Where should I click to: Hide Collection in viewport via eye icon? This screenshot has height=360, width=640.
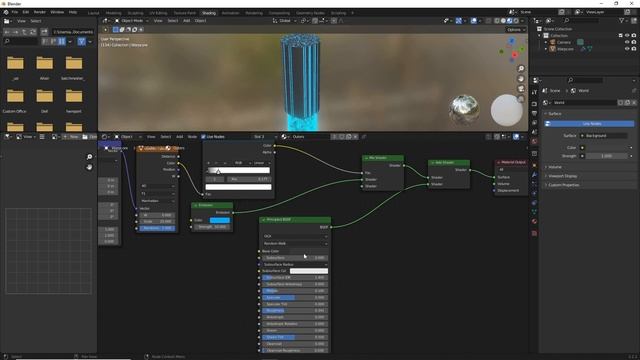tap(627, 36)
